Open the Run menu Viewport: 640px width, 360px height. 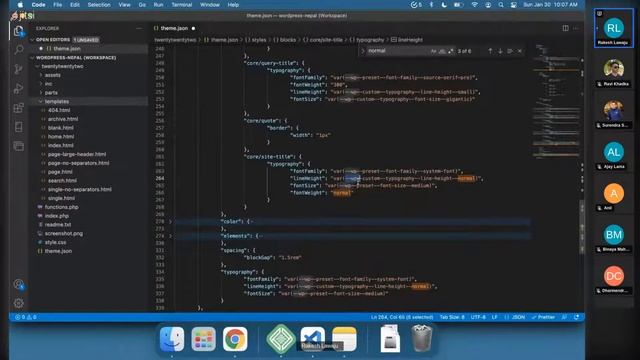tap(158, 5)
